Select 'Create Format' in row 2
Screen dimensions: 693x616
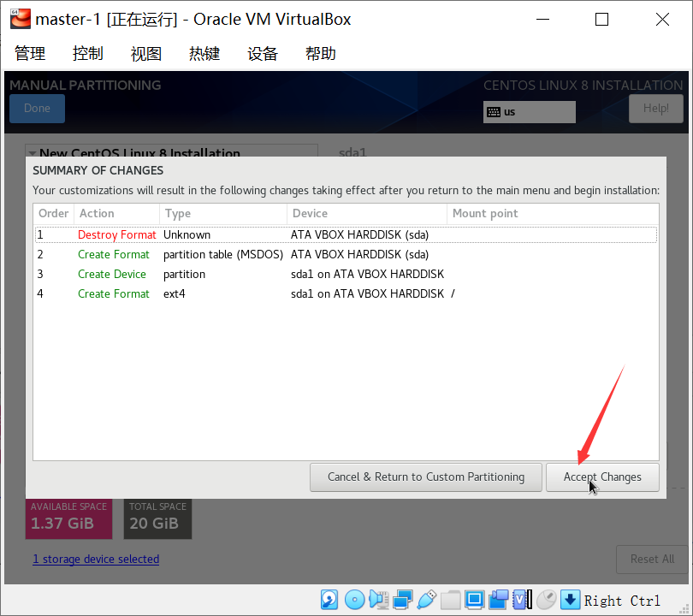[114, 255]
